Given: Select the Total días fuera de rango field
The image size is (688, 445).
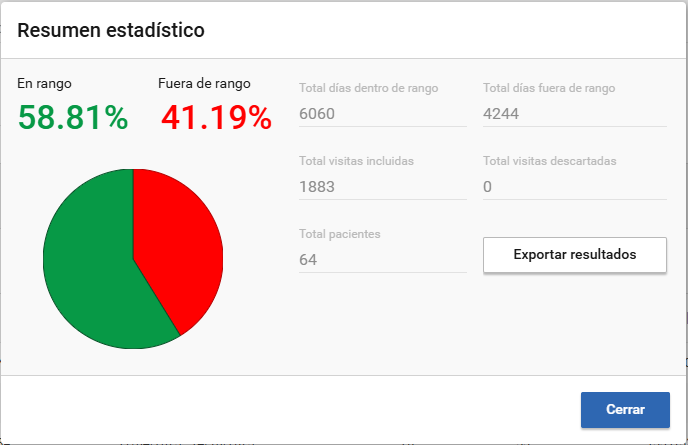Looking at the screenshot, I should (x=575, y=114).
